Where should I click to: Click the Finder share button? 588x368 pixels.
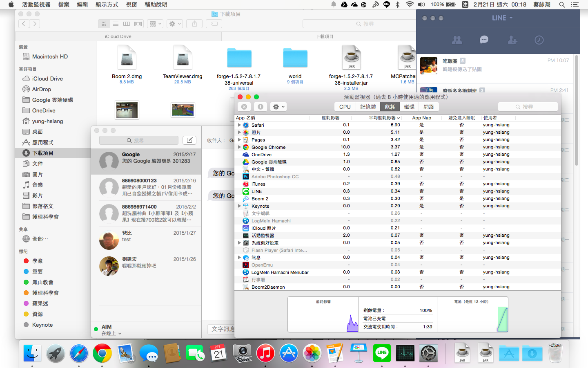[194, 24]
